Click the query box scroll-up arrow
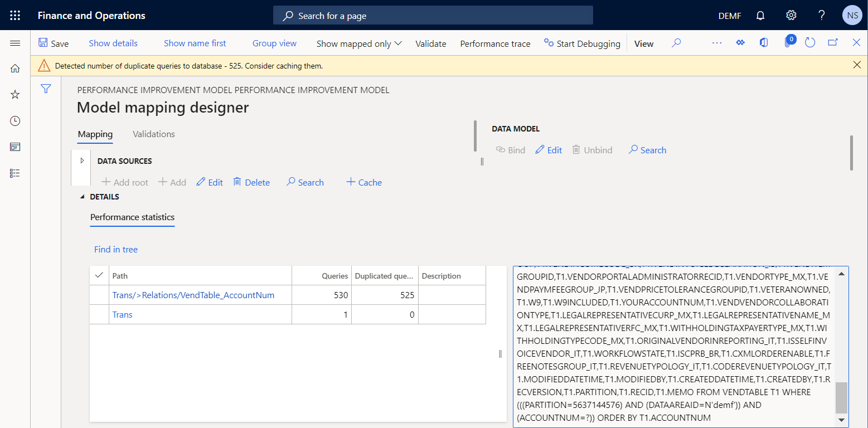This screenshot has height=428, width=868. pos(842,274)
